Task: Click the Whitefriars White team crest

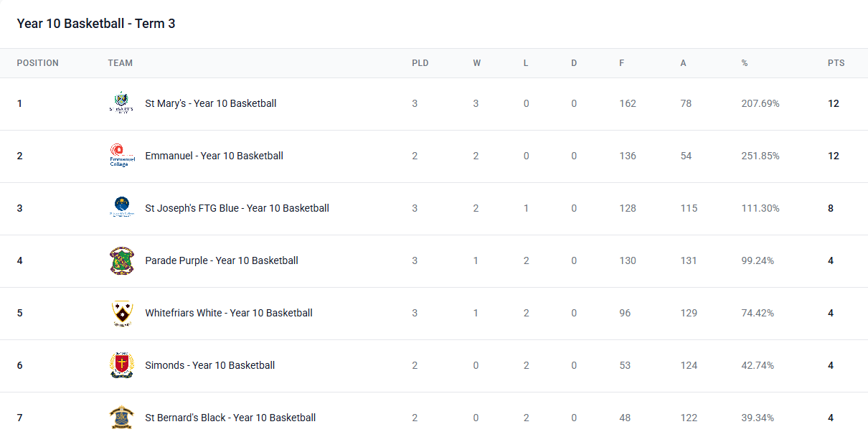Action: click(121, 313)
